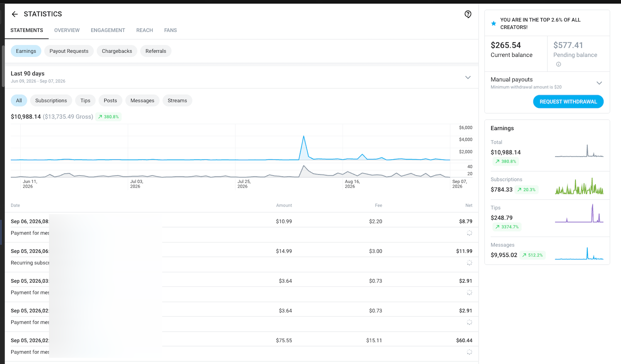Screen dimensions: 621x364
Task: Open the Engagement tab
Action: 108,30
